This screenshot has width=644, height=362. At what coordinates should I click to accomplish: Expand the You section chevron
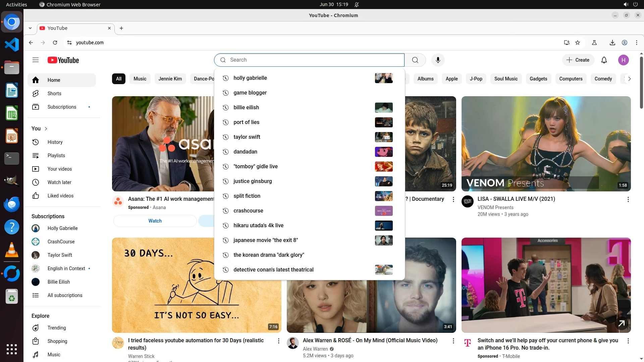46,129
